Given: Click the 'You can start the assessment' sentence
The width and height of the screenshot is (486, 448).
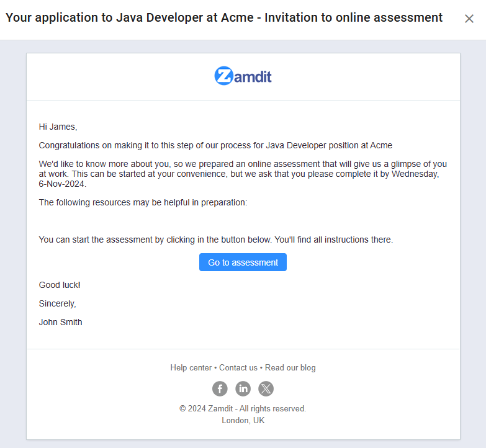Looking at the screenshot, I should (x=215, y=240).
